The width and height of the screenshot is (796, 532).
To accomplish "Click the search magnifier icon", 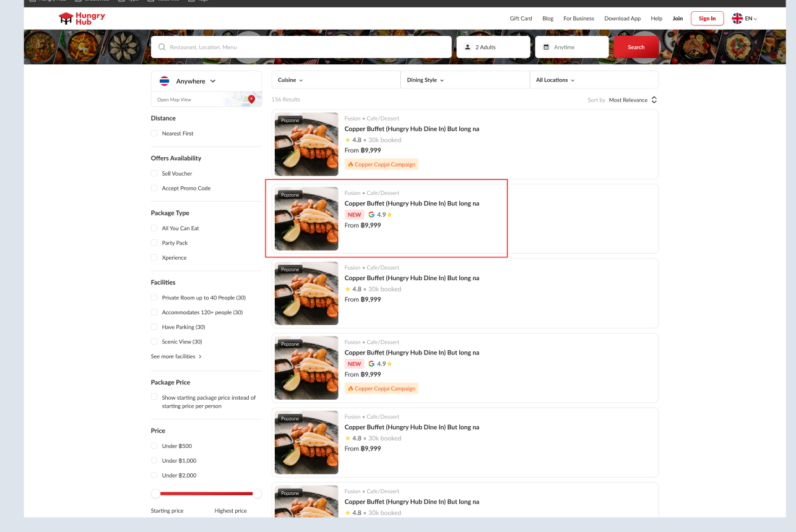I will click(x=162, y=47).
